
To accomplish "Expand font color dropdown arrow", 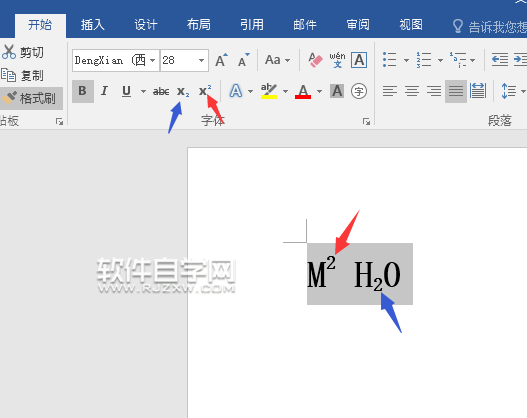I will click(x=319, y=91).
